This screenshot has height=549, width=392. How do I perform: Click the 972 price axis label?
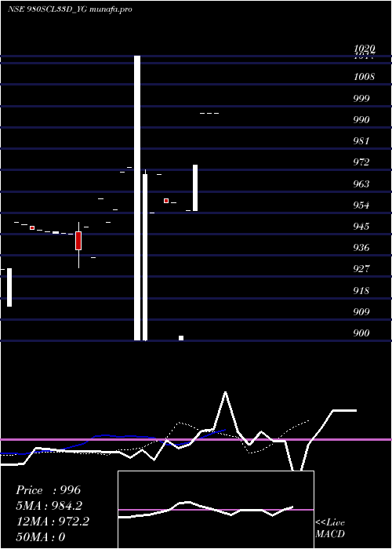point(361,162)
